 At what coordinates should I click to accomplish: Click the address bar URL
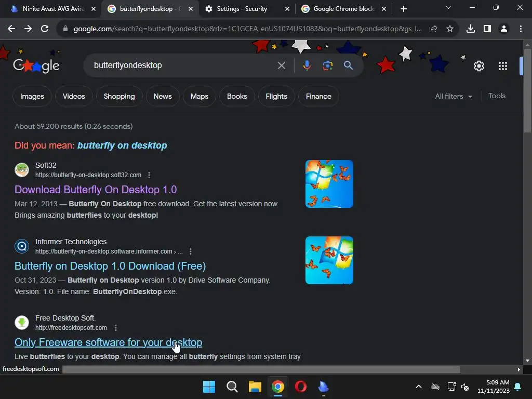click(248, 29)
